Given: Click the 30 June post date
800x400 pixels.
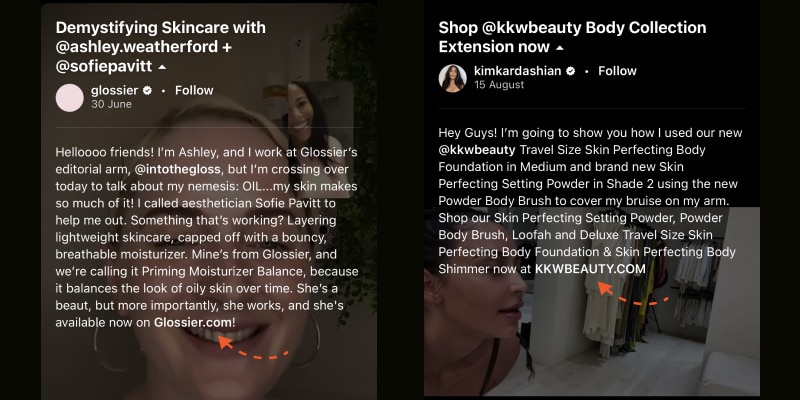Looking at the screenshot, I should coord(111,104).
